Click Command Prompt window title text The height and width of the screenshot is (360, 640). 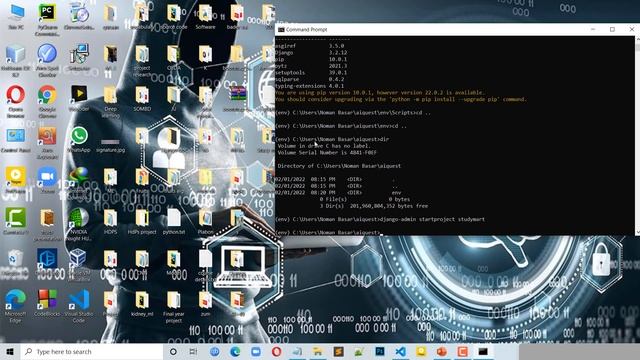pos(307,29)
